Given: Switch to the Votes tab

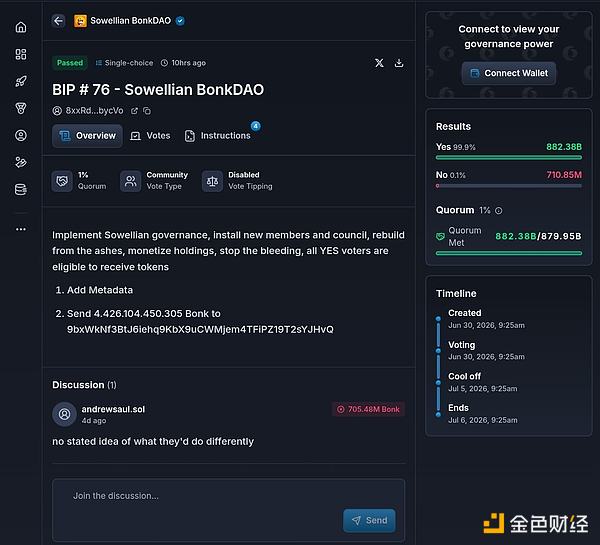Looking at the screenshot, I should 150,135.
